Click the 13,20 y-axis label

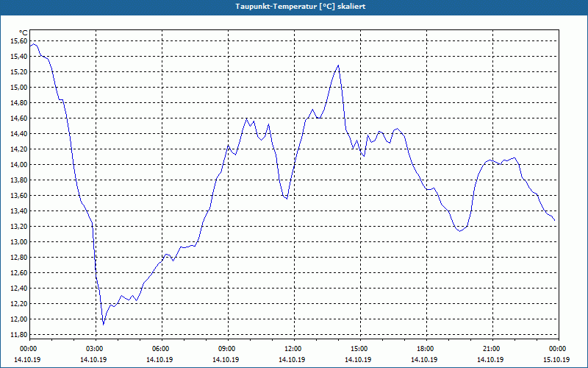(x=18, y=227)
